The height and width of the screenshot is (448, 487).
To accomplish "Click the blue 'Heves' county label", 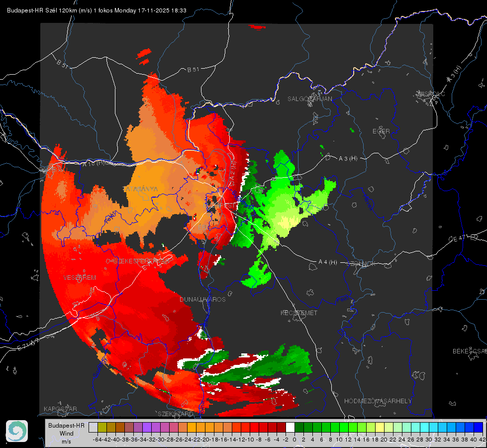I will [368, 202].
